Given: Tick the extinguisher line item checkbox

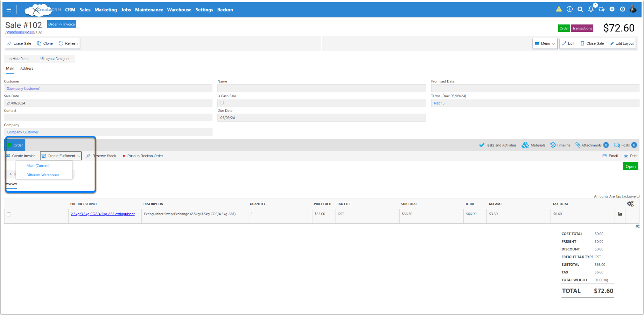Looking at the screenshot, I should (x=9, y=214).
